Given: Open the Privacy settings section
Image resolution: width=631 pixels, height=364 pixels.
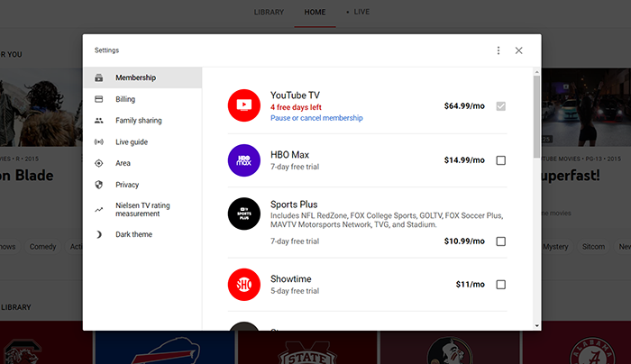Looking at the screenshot, I should 142,185.
